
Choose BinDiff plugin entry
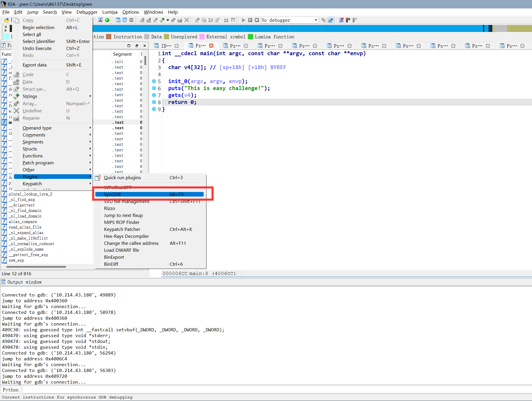pos(149,264)
